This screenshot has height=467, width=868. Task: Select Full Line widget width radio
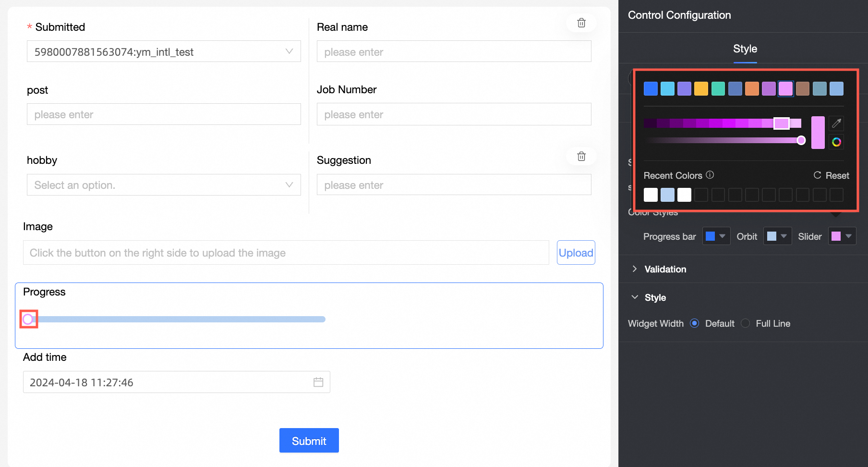[745, 323]
